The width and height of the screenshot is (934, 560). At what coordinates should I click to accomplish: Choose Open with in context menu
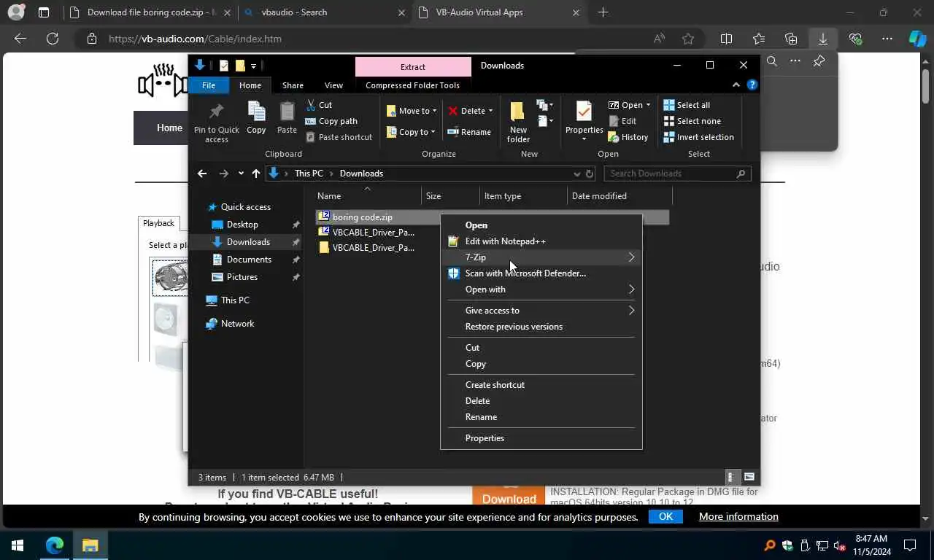tap(541, 289)
